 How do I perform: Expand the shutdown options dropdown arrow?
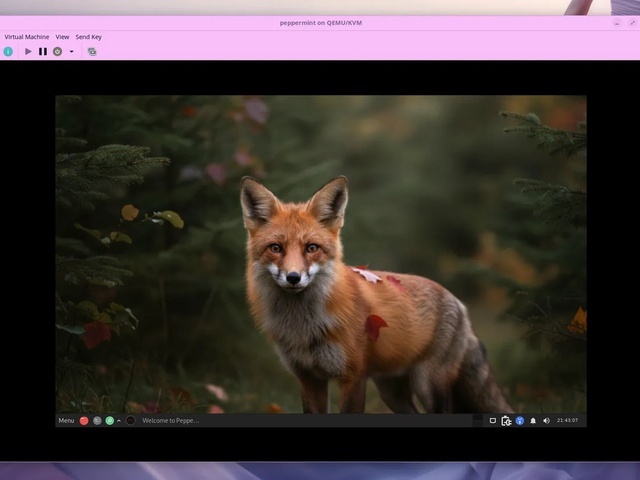point(71,51)
